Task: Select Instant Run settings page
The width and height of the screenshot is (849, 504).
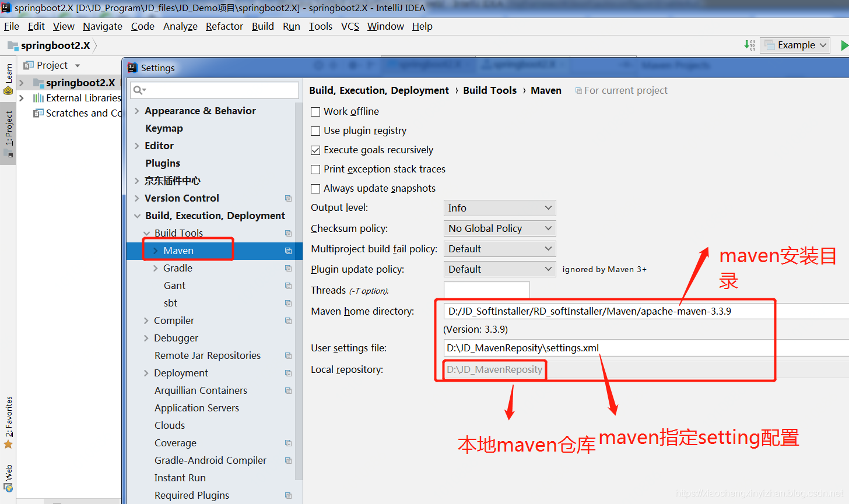Action: (x=180, y=478)
